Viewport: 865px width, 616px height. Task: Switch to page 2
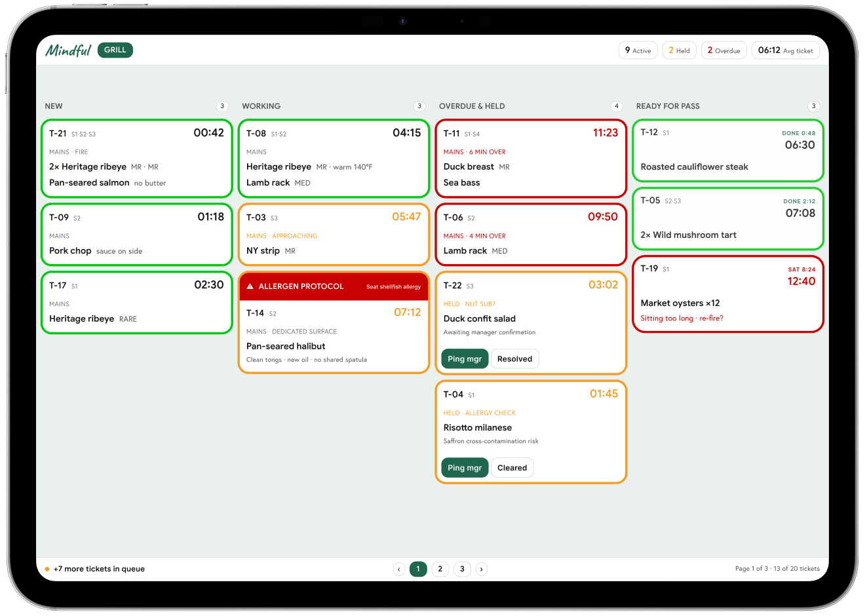tap(440, 569)
